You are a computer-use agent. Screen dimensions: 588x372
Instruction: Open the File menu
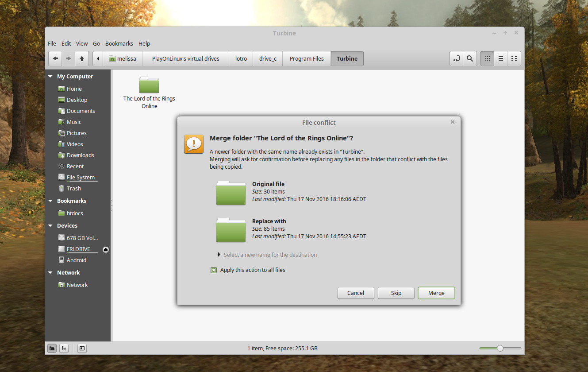pyautogui.click(x=52, y=43)
